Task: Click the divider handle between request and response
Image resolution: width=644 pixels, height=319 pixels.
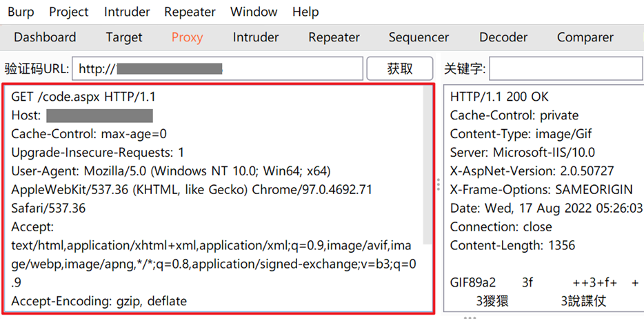Action: coord(438,184)
